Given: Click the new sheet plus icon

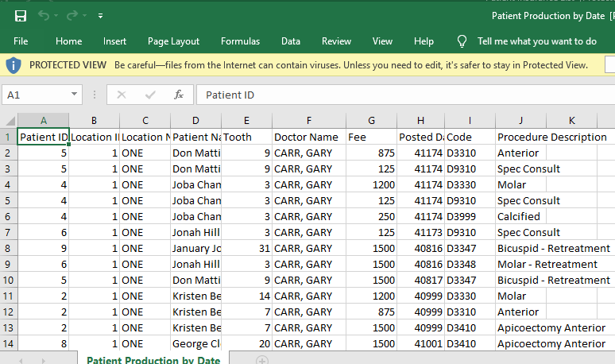Looking at the screenshot, I should 261,360.
